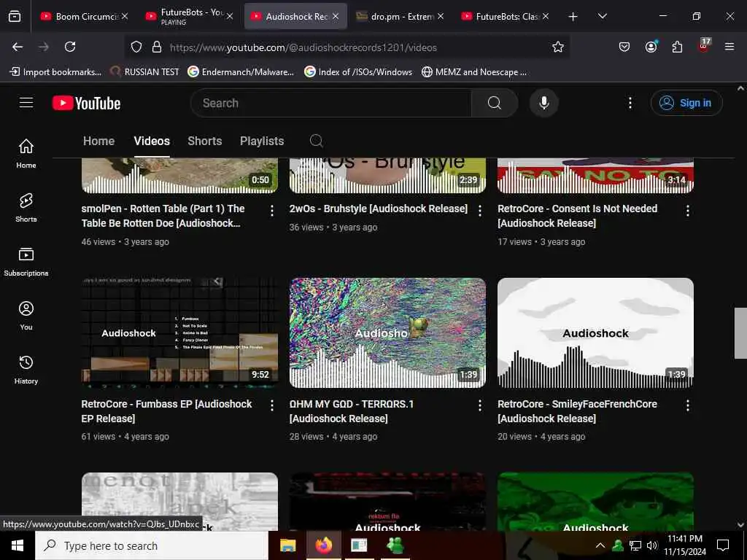Click the Firefox taskbar icon
This screenshot has height=560, width=747.
coord(323,545)
